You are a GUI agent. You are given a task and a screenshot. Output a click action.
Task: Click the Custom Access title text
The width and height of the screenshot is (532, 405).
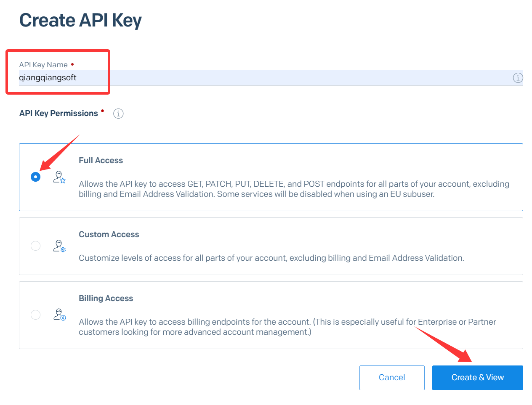click(109, 235)
